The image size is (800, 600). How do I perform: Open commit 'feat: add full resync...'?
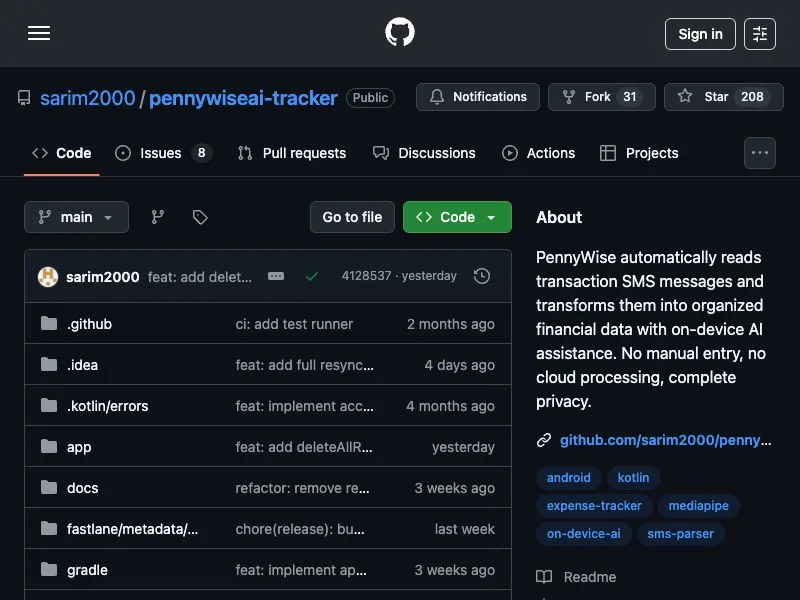point(305,365)
